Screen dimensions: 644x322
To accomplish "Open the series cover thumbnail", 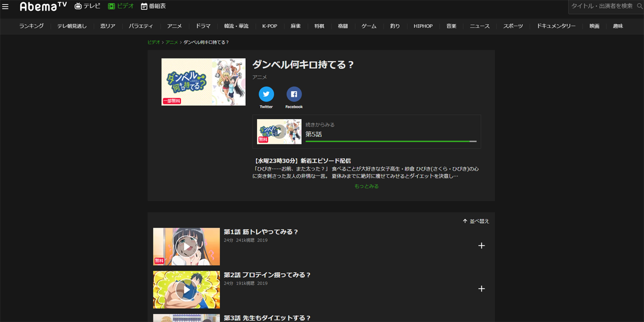I will (203, 82).
